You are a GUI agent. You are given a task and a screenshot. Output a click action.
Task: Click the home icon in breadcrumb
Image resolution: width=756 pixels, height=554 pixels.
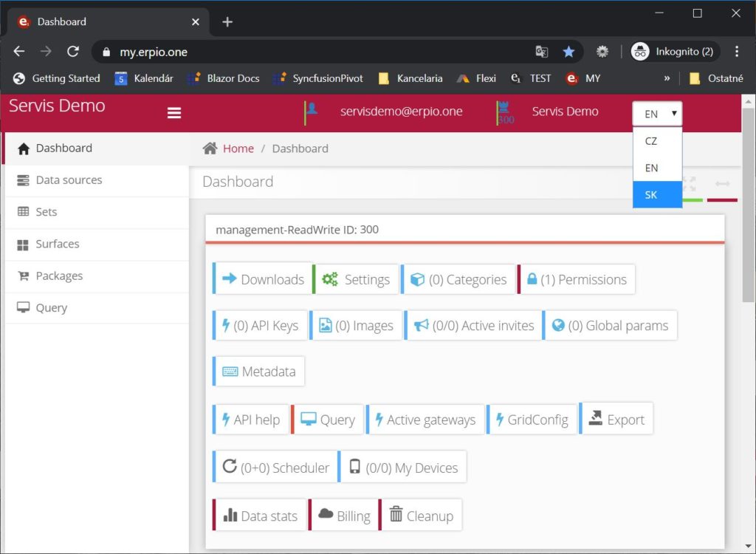(x=210, y=148)
